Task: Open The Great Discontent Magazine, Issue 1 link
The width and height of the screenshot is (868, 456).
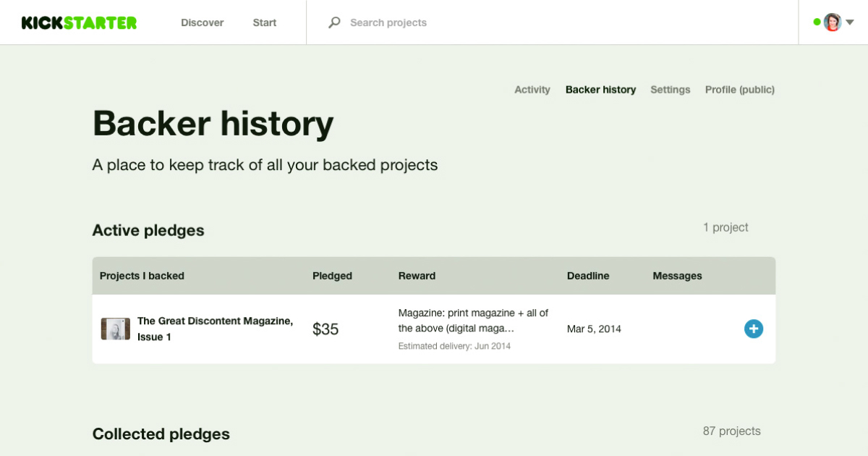Action: (x=215, y=321)
